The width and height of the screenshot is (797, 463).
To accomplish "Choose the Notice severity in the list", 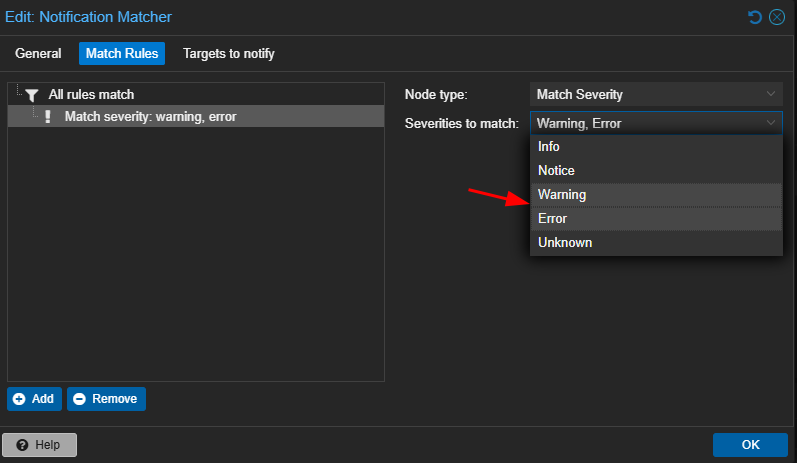I will coord(656,170).
